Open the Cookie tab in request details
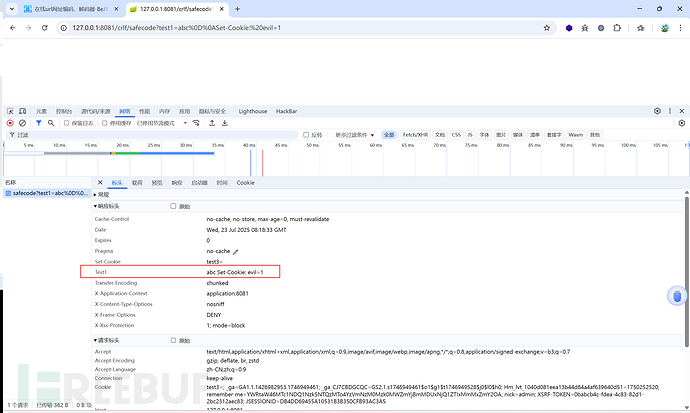The width and height of the screenshot is (690, 413). tap(245, 183)
